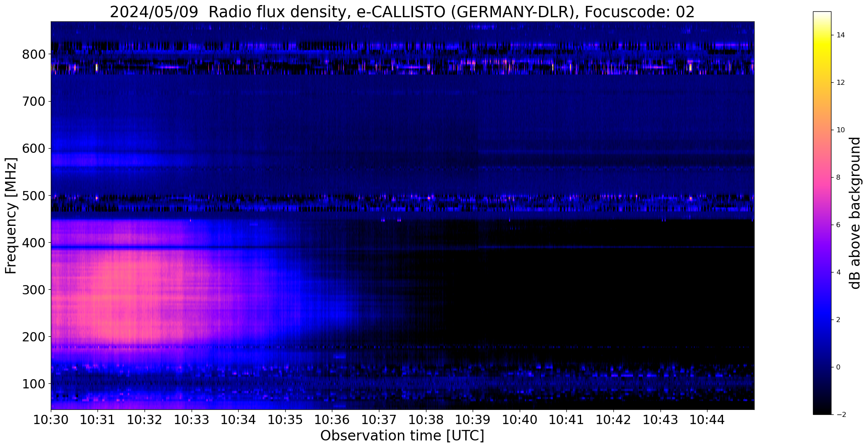Click the 800 frequency tick label
Image resolution: width=868 pixels, height=448 pixels.
tap(33, 55)
